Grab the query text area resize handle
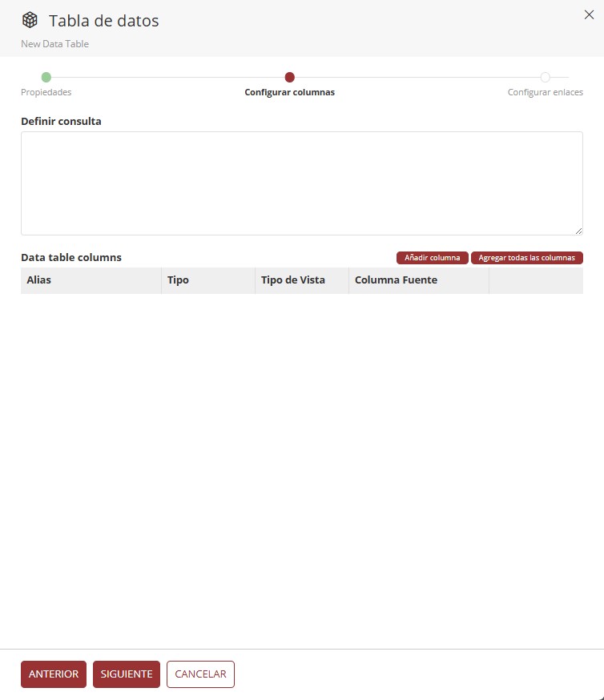Screen dimensions: 604x700 tap(578, 231)
